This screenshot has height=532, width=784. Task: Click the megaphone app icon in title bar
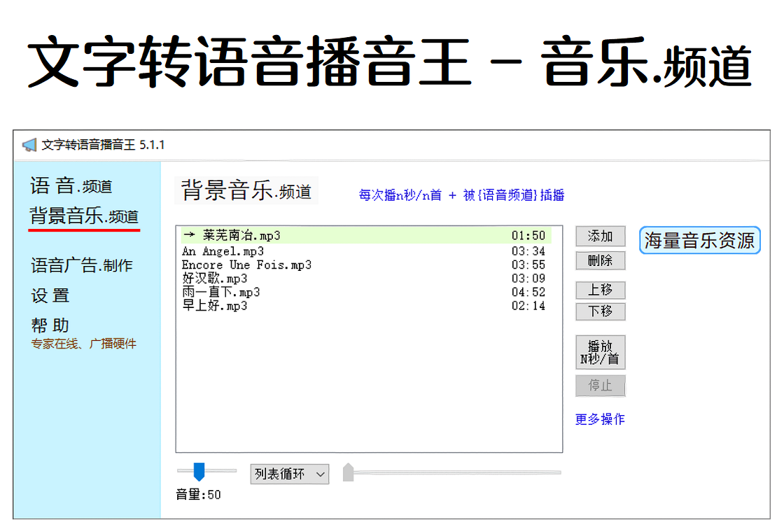[29, 145]
